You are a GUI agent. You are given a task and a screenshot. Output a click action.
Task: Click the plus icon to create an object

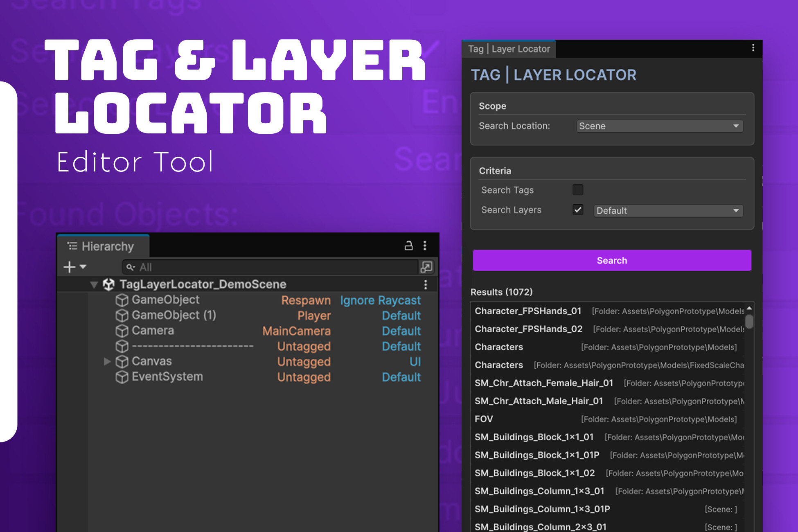click(x=70, y=267)
